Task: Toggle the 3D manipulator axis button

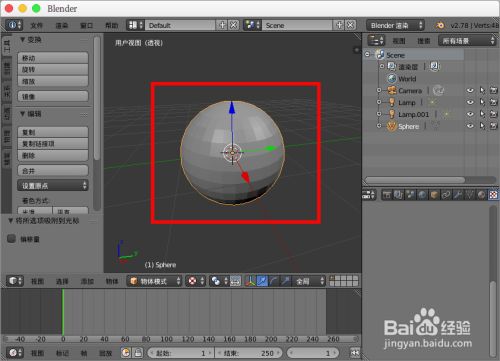Action: click(251, 281)
